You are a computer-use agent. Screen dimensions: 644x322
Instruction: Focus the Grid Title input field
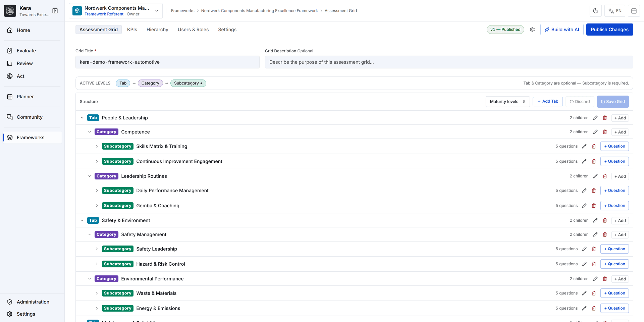167,62
